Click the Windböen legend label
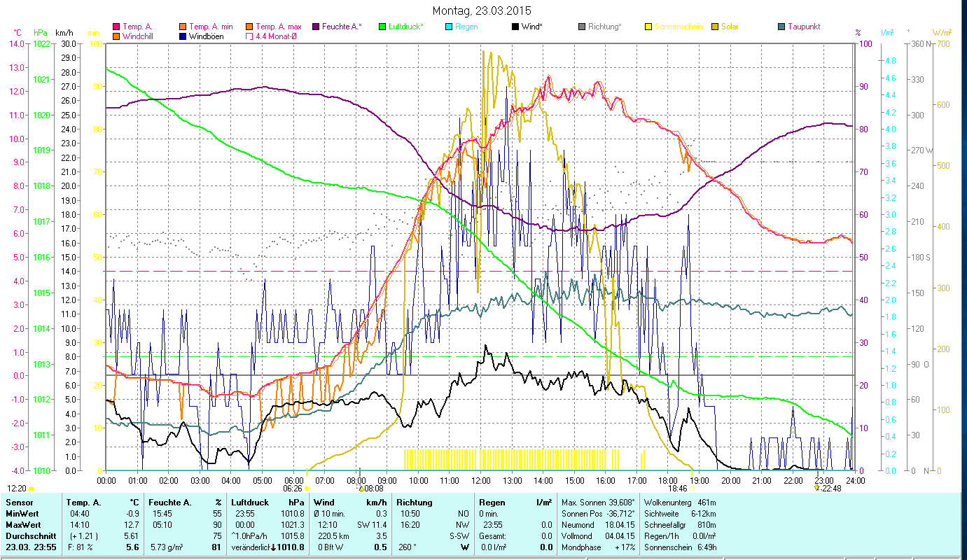The width and height of the screenshot is (967, 560). coord(207,36)
